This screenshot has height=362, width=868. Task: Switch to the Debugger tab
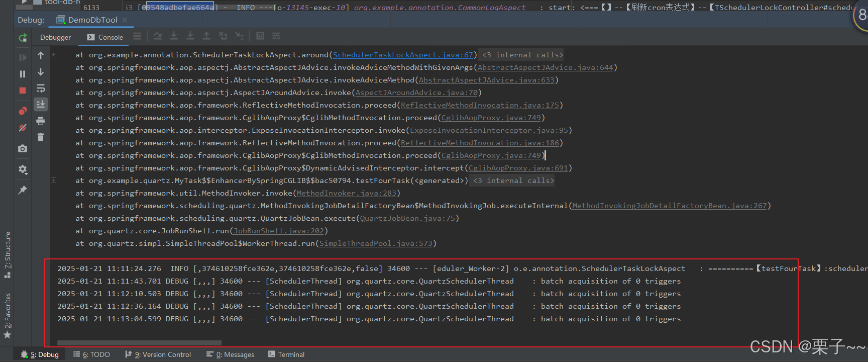(56, 37)
